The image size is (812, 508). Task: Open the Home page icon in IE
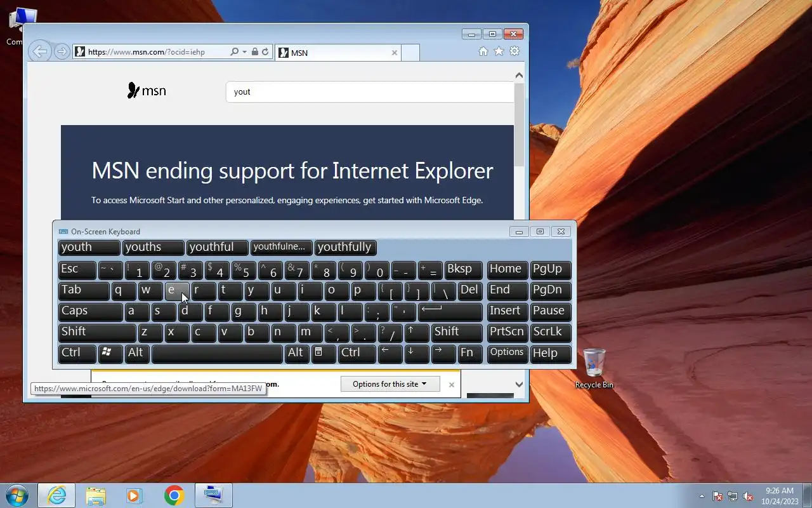pyautogui.click(x=483, y=51)
